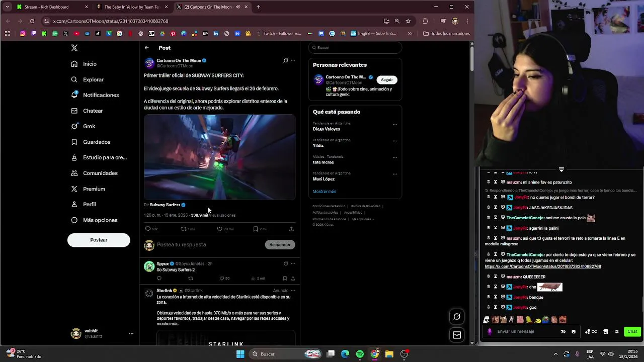Open Guardados in the X sidebar
This screenshot has width=644, height=362.
pyautogui.click(x=91, y=142)
